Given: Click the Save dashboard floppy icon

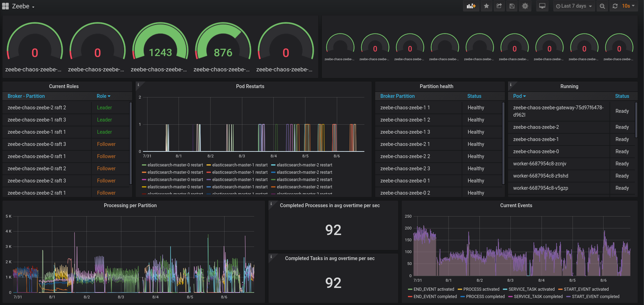Looking at the screenshot, I should [x=512, y=6].
